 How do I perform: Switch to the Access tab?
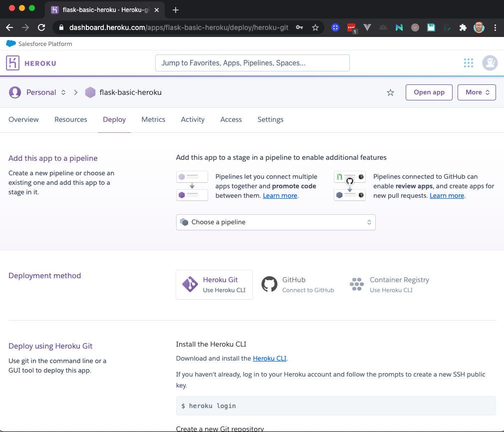[x=231, y=119]
